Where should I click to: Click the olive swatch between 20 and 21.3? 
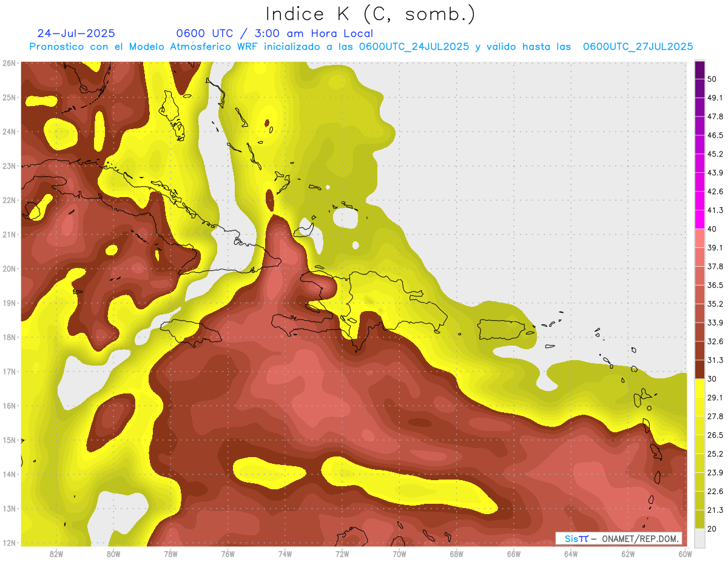click(x=699, y=519)
